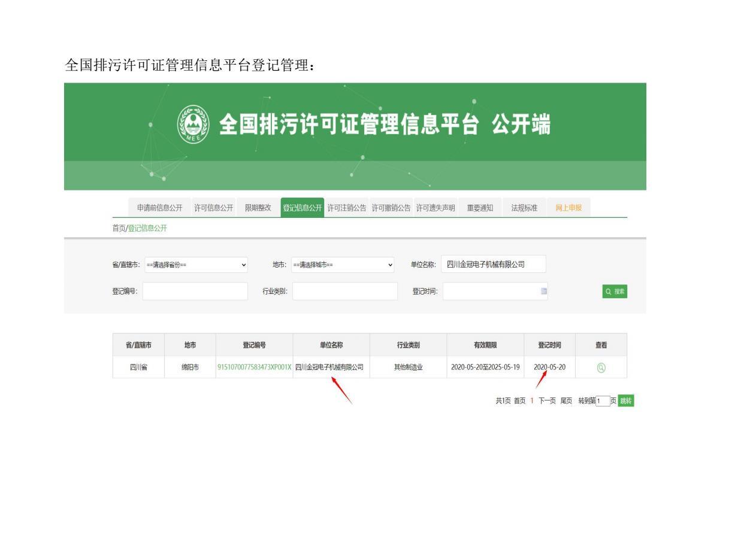Click the 单位名称 input field

click(494, 264)
